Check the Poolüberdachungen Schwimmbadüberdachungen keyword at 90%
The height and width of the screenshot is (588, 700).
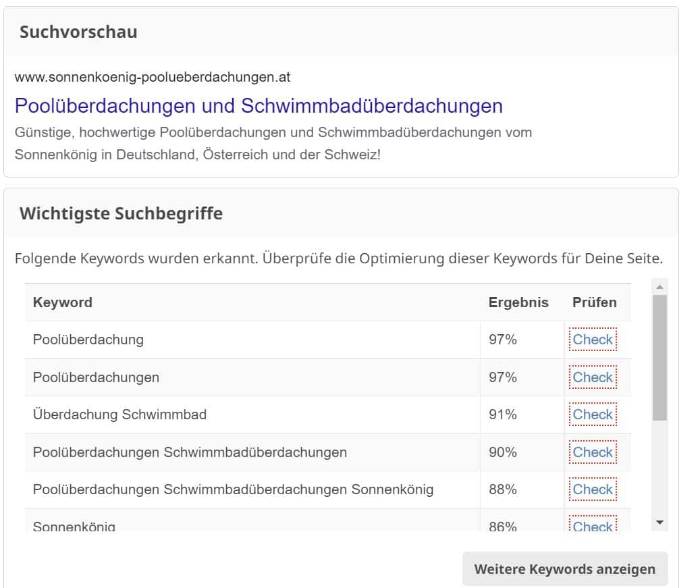coord(593,452)
